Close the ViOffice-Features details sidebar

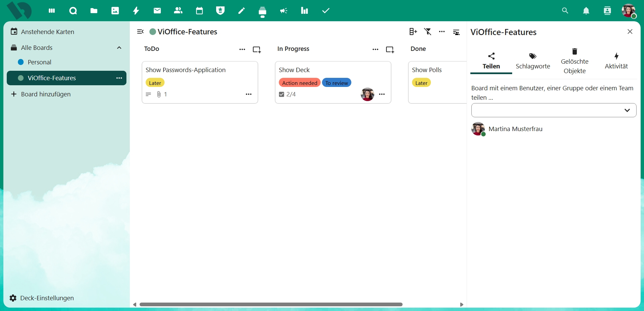[x=630, y=32]
